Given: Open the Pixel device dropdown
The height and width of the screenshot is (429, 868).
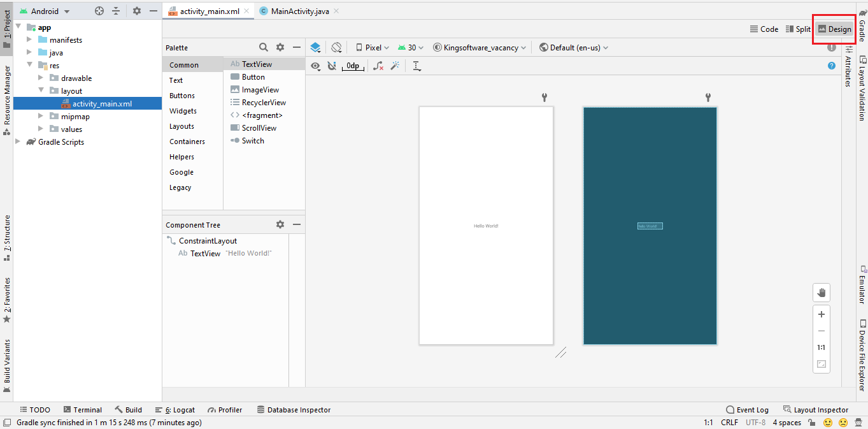Looking at the screenshot, I should [x=373, y=47].
